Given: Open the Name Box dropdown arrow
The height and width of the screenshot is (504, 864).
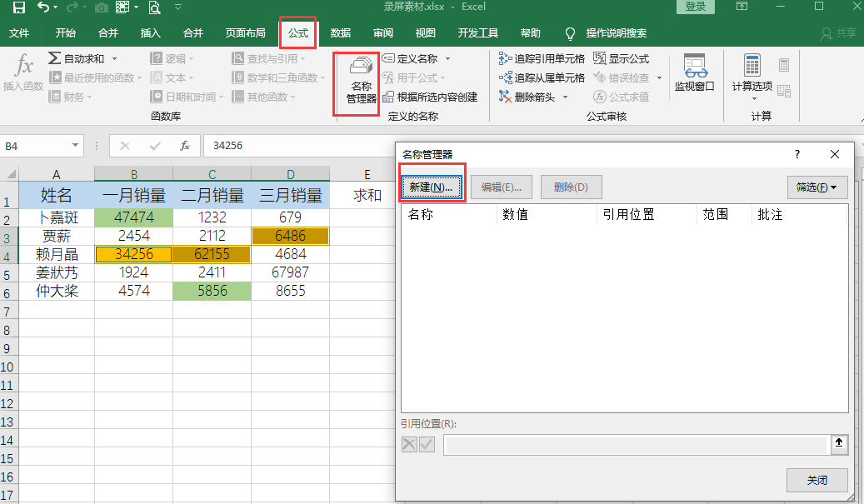Looking at the screenshot, I should coord(75,146).
